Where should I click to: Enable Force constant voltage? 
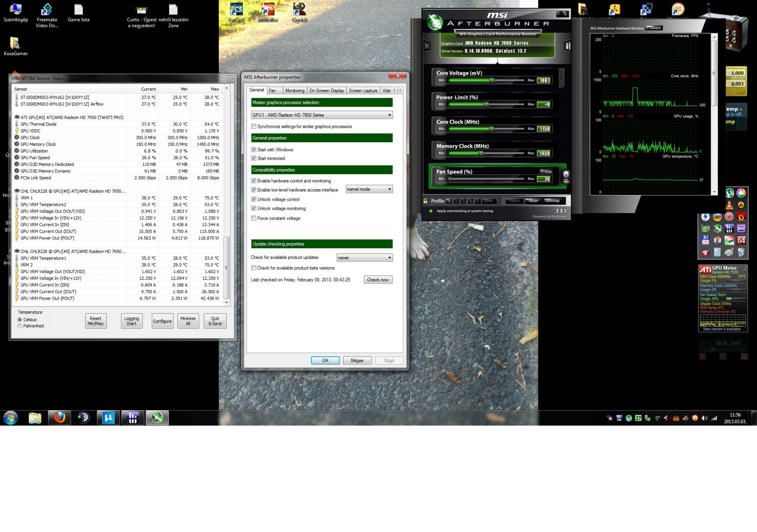[x=254, y=218]
